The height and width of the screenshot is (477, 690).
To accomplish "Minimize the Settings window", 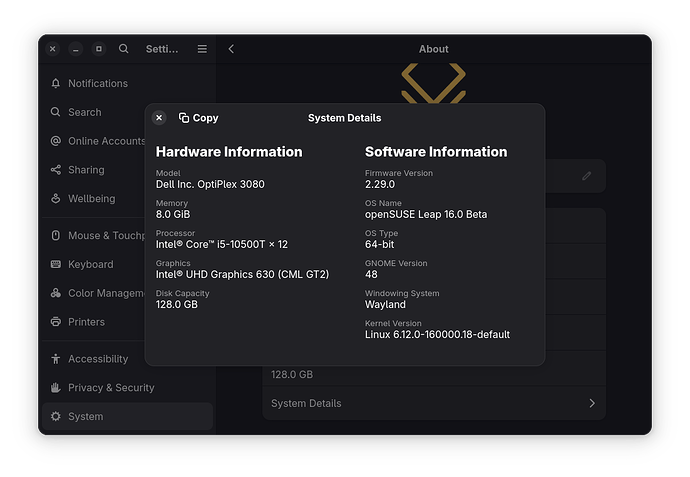I will point(76,49).
